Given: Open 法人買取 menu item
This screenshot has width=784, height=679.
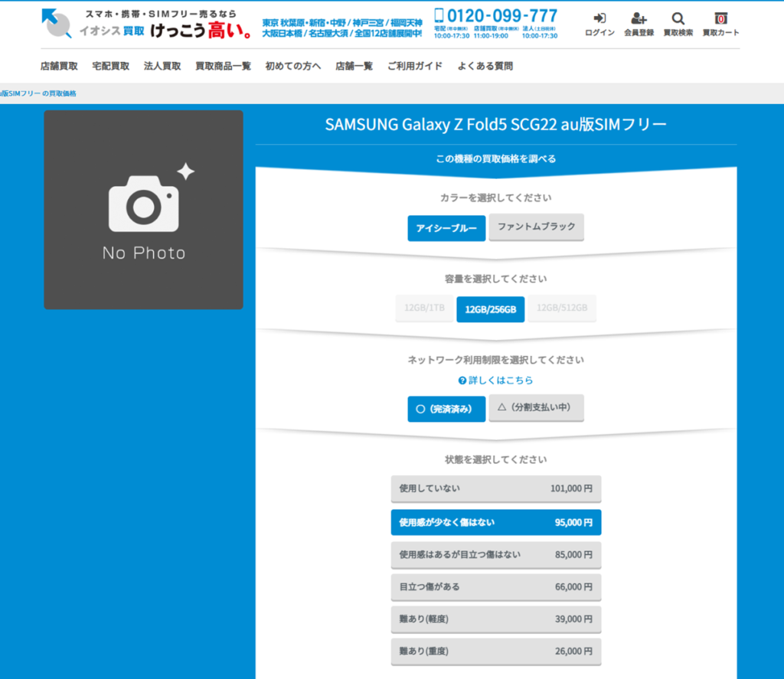Looking at the screenshot, I should click(162, 66).
